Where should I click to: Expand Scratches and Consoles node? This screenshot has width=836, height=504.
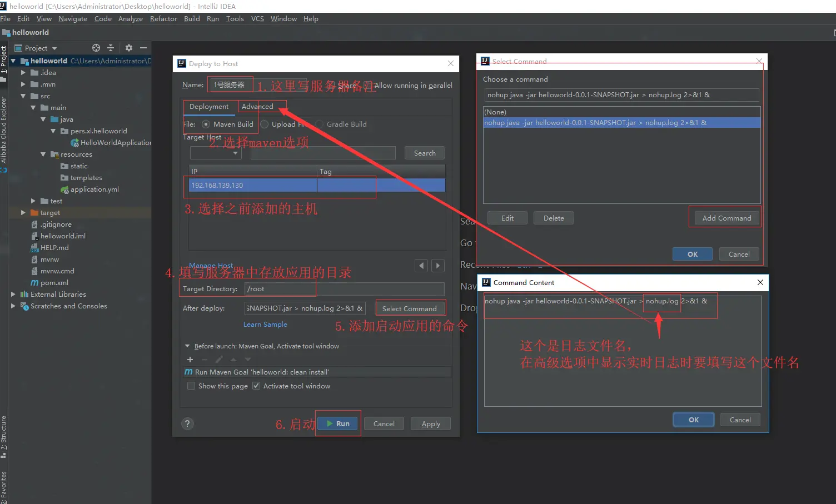13,306
